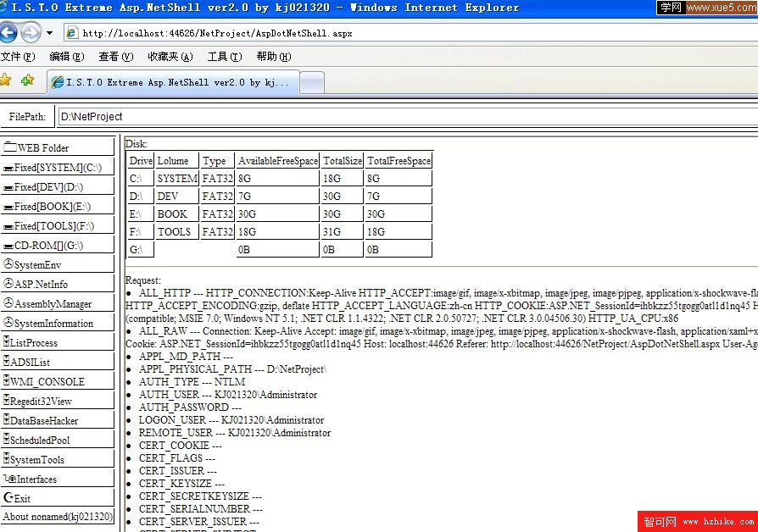Click the server icon beside SystemTools

6,458
